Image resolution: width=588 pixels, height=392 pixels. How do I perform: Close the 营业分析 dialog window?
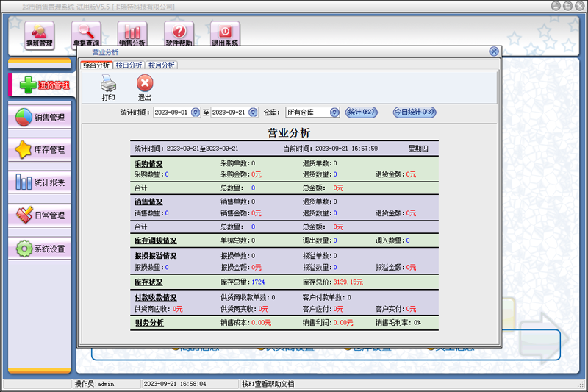click(x=494, y=52)
